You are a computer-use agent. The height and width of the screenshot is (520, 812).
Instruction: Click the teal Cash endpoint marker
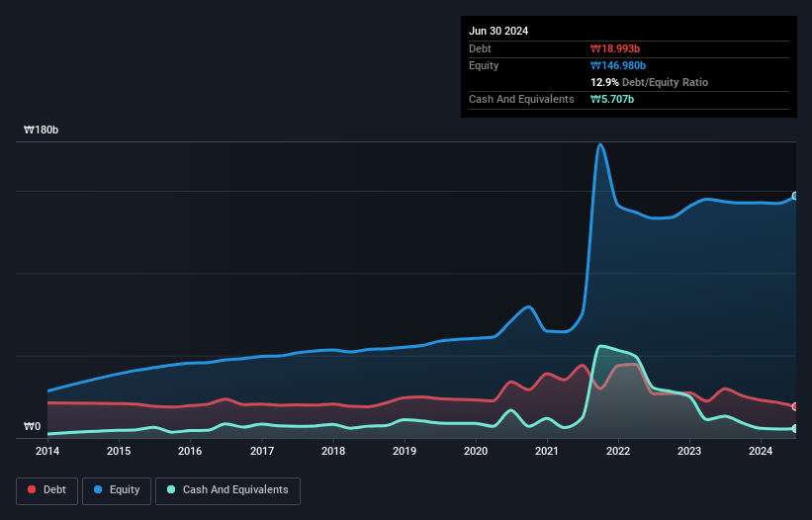coord(795,428)
